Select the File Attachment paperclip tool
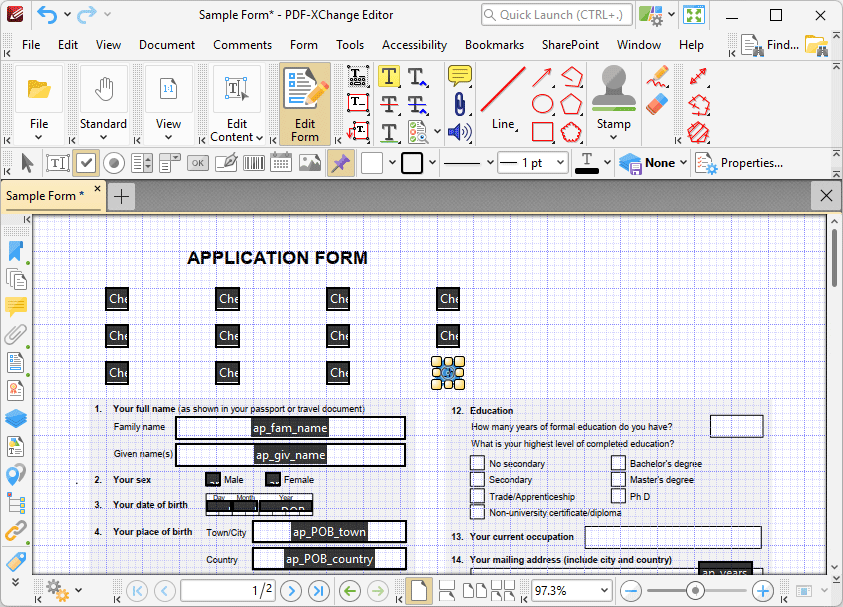The image size is (843, 607). coord(460,104)
